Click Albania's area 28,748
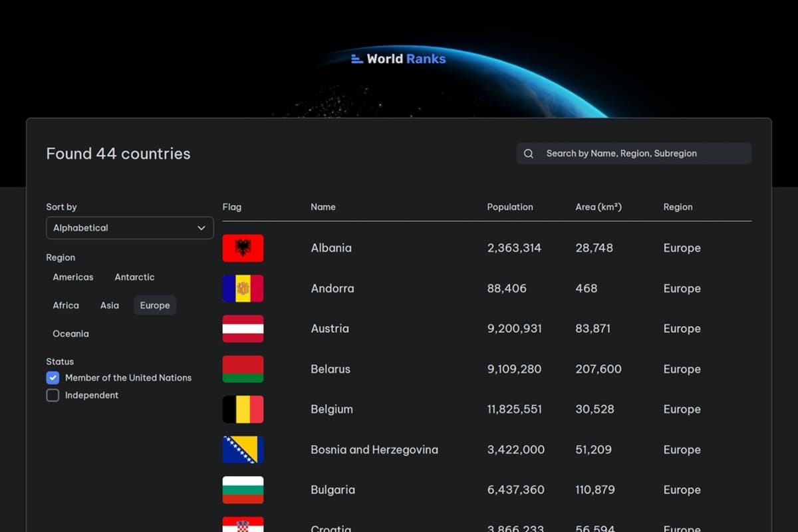This screenshot has height=532, width=798. tap(594, 248)
